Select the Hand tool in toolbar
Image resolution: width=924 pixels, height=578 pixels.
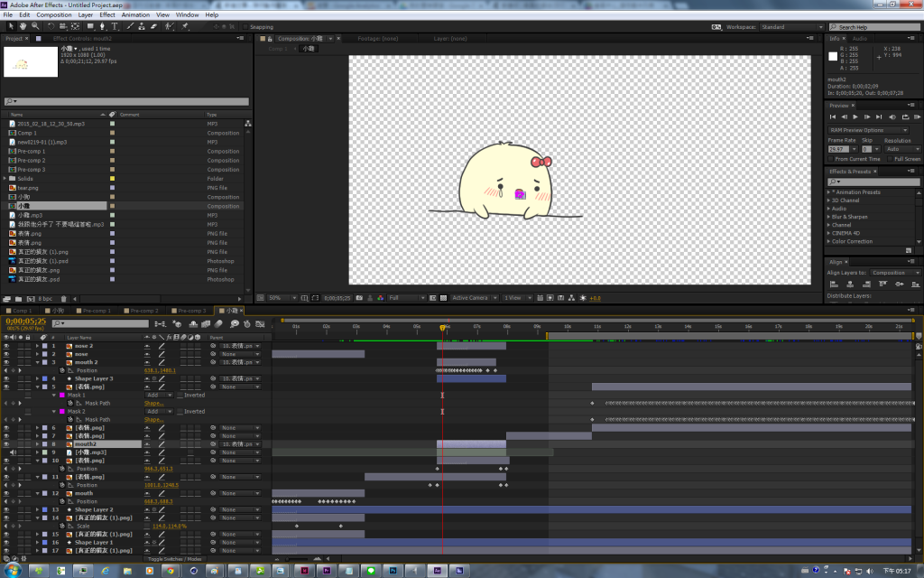(x=23, y=27)
